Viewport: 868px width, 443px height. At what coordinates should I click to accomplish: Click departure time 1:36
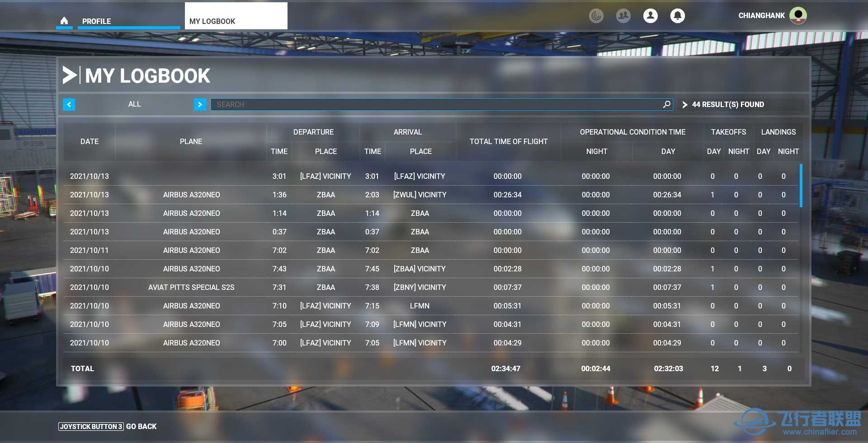[279, 195]
